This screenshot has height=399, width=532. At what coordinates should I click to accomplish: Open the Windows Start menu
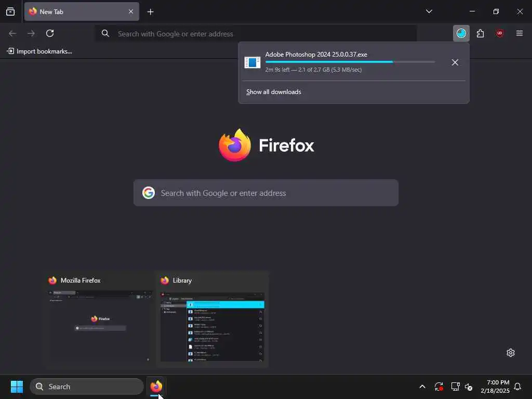(x=17, y=387)
